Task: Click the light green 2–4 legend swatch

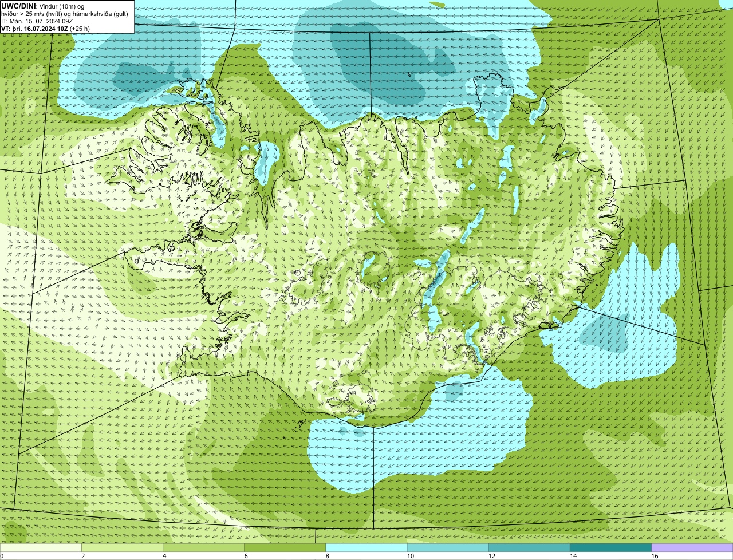Action: (123, 547)
